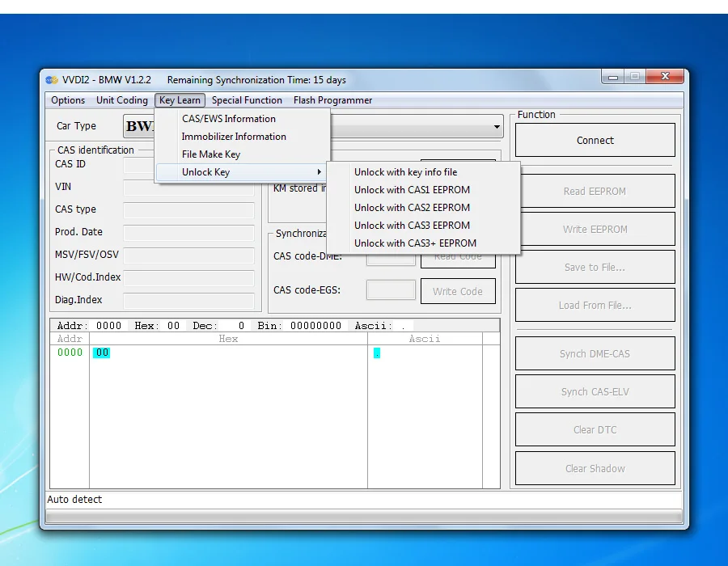Click the green 0000 address row
This screenshot has height=566, width=728.
pos(70,353)
